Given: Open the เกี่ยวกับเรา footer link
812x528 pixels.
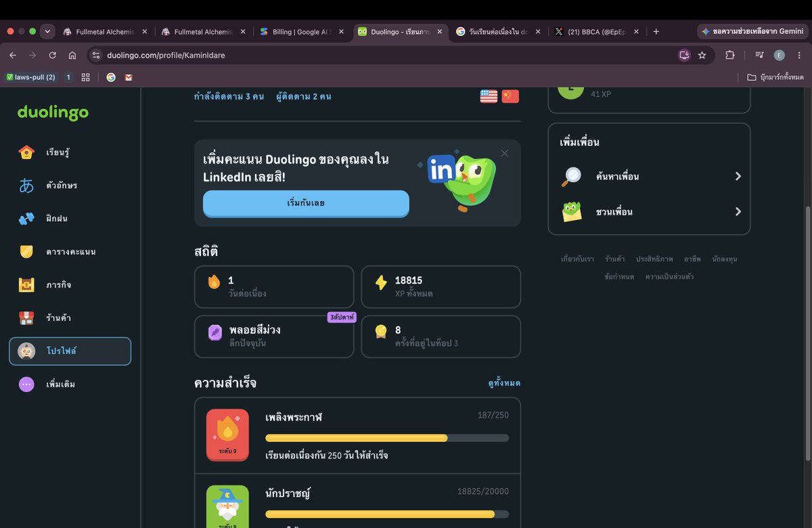Looking at the screenshot, I should click(577, 259).
